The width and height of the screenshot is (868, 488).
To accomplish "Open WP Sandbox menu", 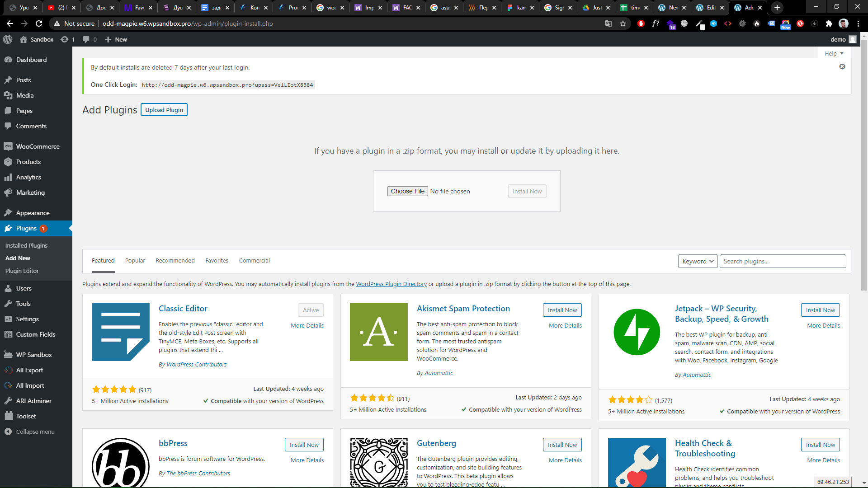I will 34,355.
